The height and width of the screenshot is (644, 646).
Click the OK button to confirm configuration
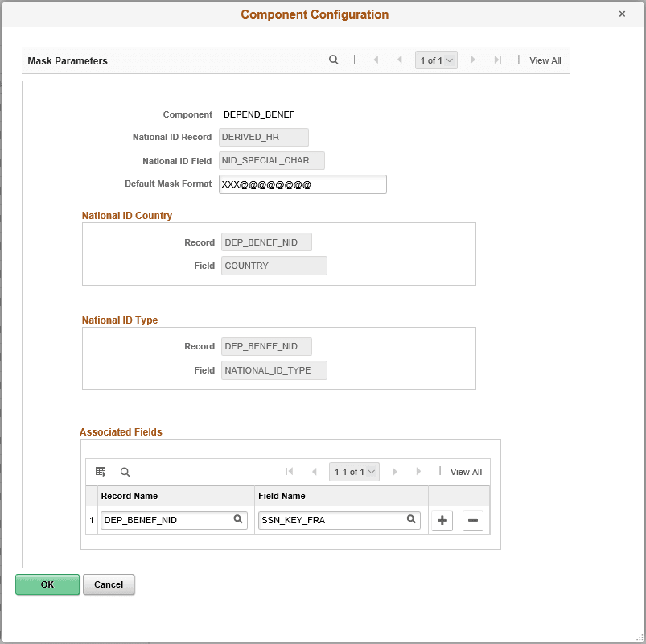pos(47,584)
